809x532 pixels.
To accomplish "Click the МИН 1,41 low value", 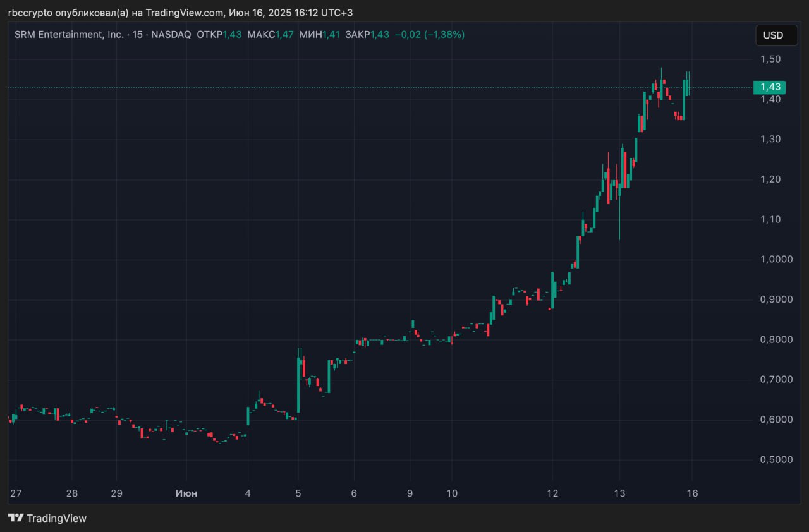I will tap(319, 35).
